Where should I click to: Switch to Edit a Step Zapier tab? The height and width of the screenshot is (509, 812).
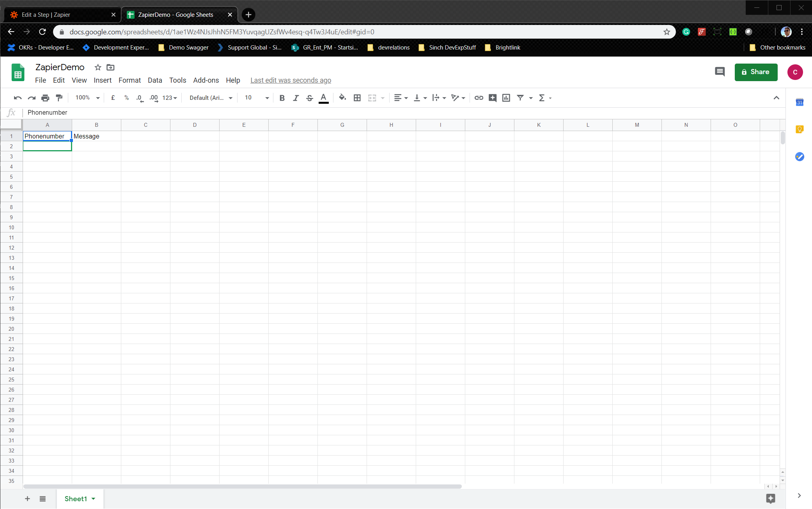tap(62, 15)
